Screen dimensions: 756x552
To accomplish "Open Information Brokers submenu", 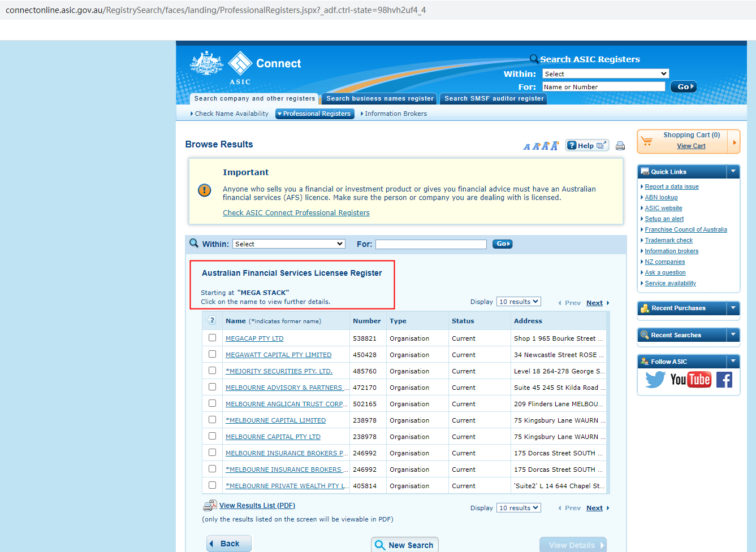I will (394, 114).
